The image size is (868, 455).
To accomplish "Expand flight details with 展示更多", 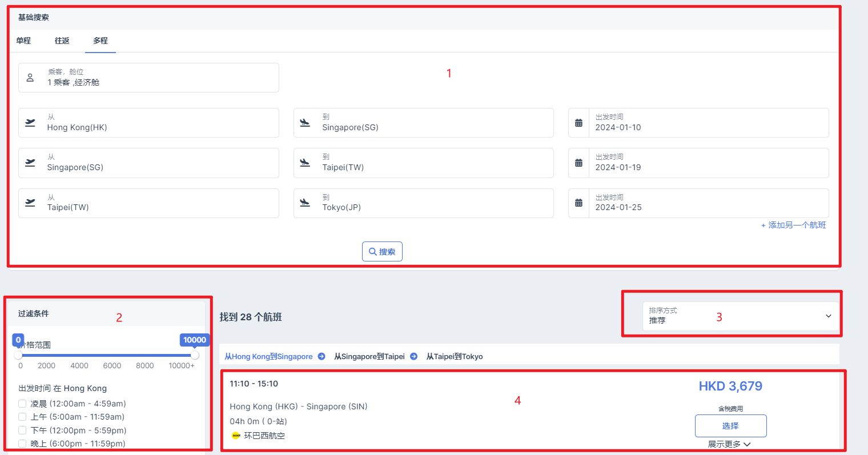I will click(729, 444).
